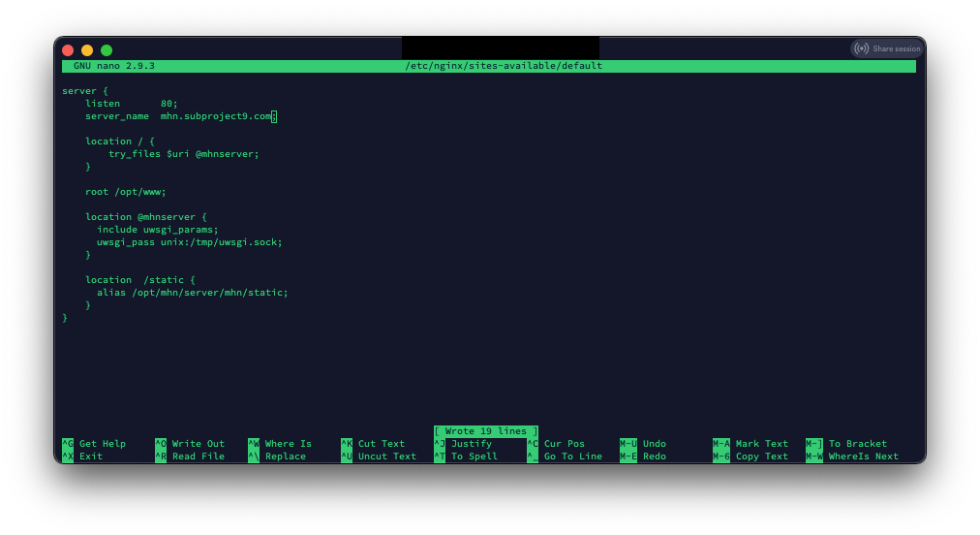
Task: Click the M-A Mark Text shortcut
Action: coord(750,444)
